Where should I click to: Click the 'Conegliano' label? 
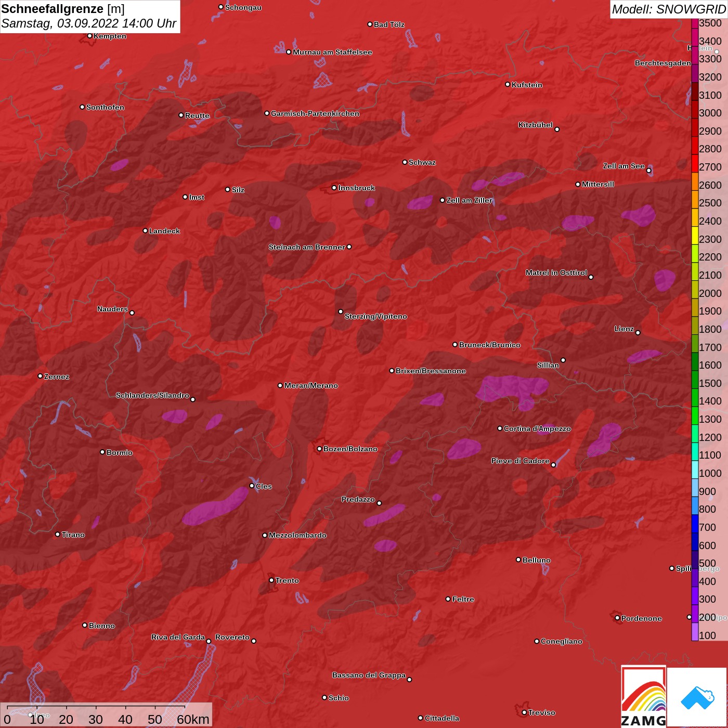coord(562,641)
